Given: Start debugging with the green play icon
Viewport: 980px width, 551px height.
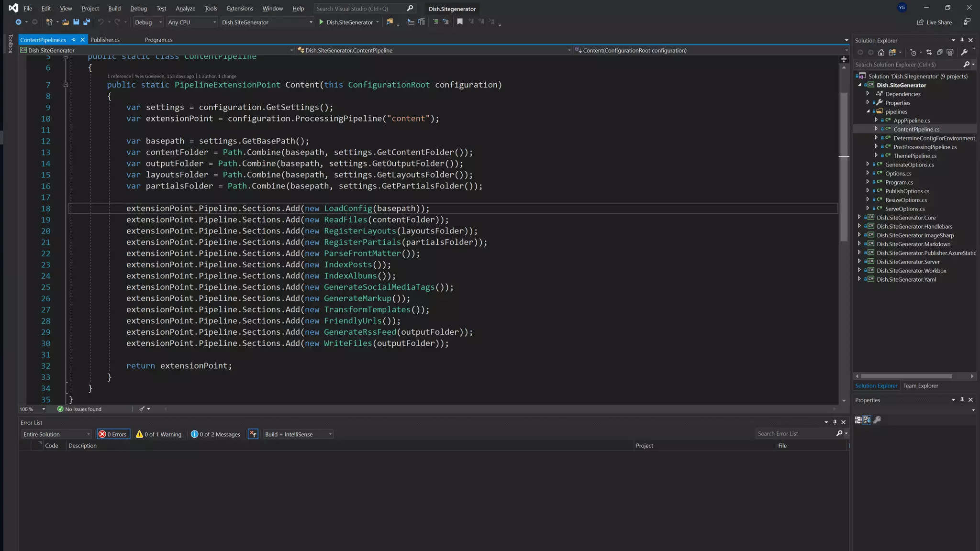Looking at the screenshot, I should tap(322, 22).
